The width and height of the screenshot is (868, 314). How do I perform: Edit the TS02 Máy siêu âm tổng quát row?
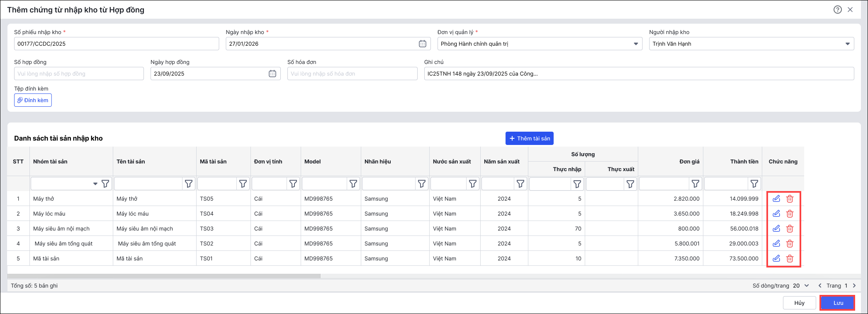pyautogui.click(x=776, y=243)
